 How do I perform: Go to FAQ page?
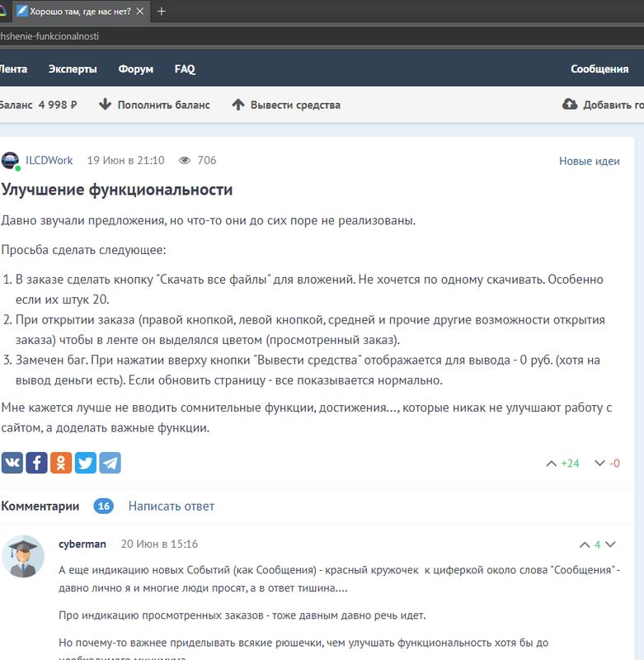185,69
